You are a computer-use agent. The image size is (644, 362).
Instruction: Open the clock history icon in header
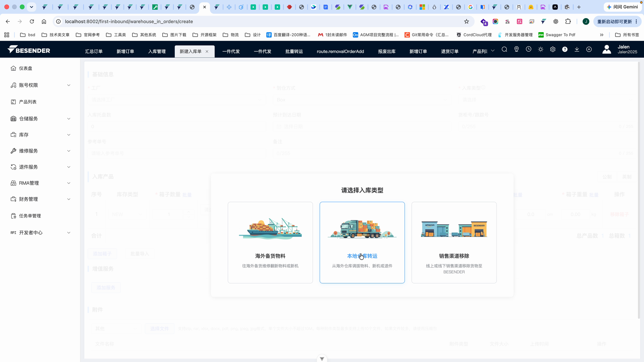(529, 50)
